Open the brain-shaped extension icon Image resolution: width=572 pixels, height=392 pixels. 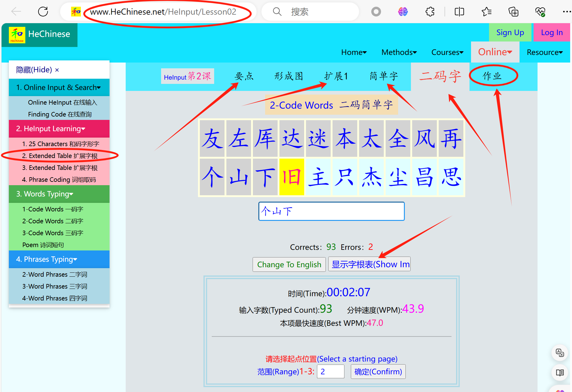pyautogui.click(x=403, y=12)
